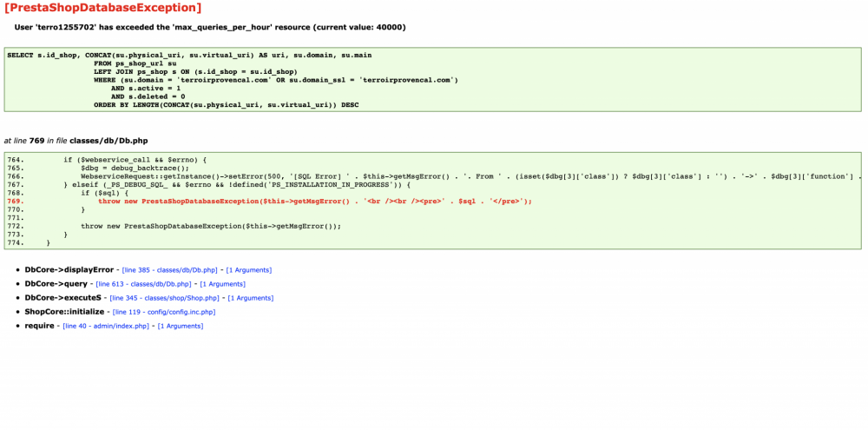Viewport: 868px width, 430px height.
Task: Click code line 767 elseif _PS_DEBUG_SQL_
Action: (x=236, y=184)
